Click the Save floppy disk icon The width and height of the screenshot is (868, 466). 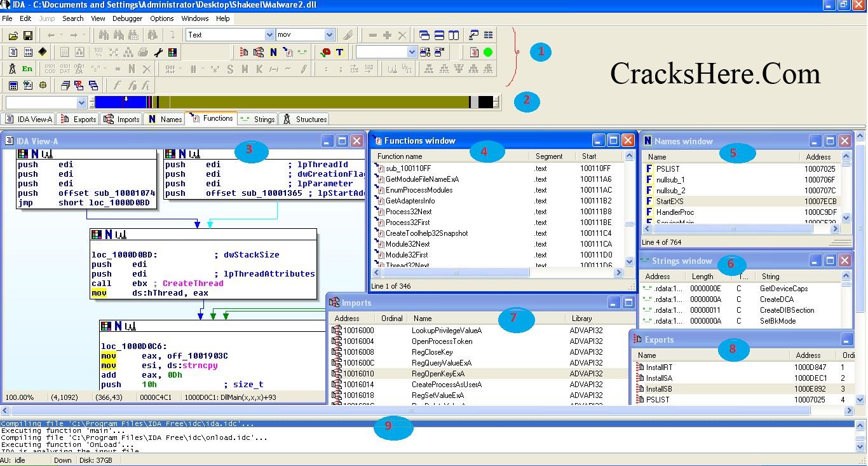[x=28, y=36]
